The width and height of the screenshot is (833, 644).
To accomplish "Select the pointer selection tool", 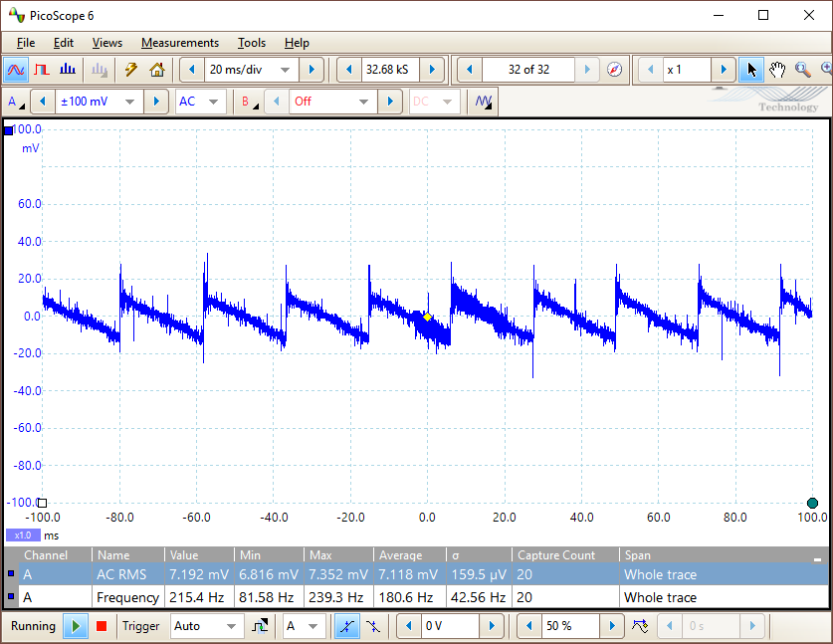I will (751, 70).
